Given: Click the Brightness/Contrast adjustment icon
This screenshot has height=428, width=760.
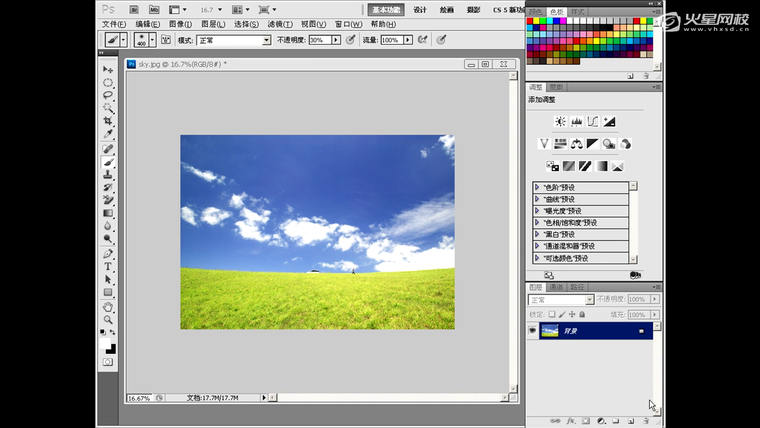Looking at the screenshot, I should (560, 122).
